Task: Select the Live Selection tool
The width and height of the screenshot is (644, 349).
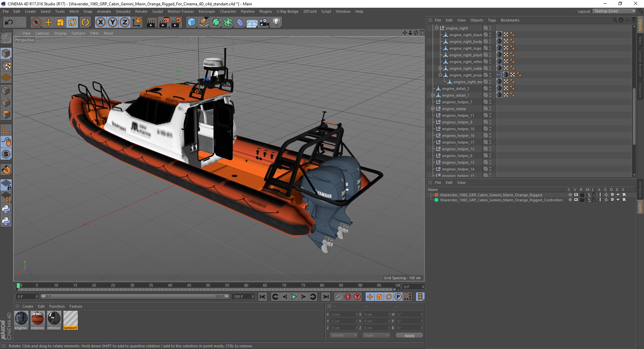Action: [36, 22]
